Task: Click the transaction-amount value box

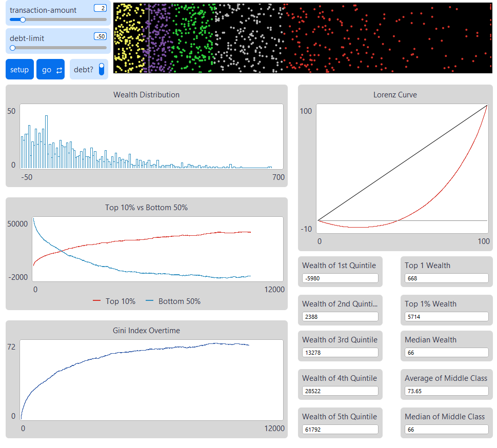Action: [100, 8]
